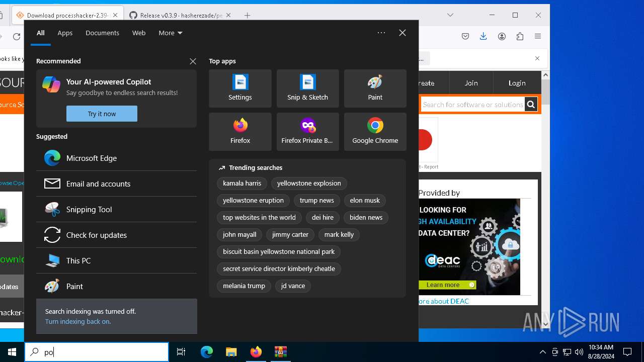Search trending dei hire
The image size is (644, 362).
[323, 218]
